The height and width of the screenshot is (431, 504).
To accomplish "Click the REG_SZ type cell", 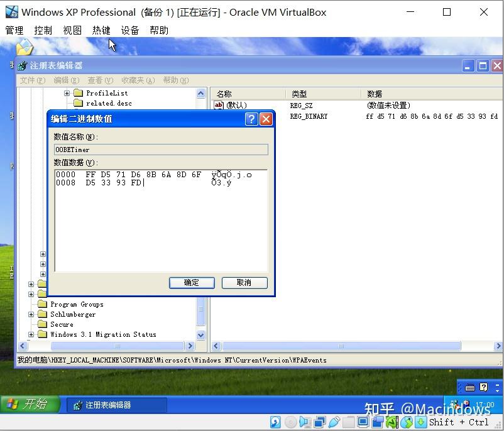I will tap(301, 106).
